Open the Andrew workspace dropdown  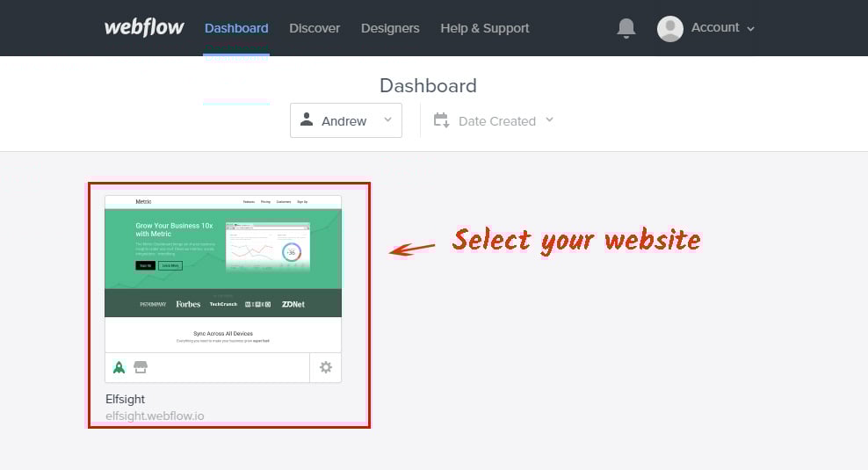pyautogui.click(x=346, y=120)
